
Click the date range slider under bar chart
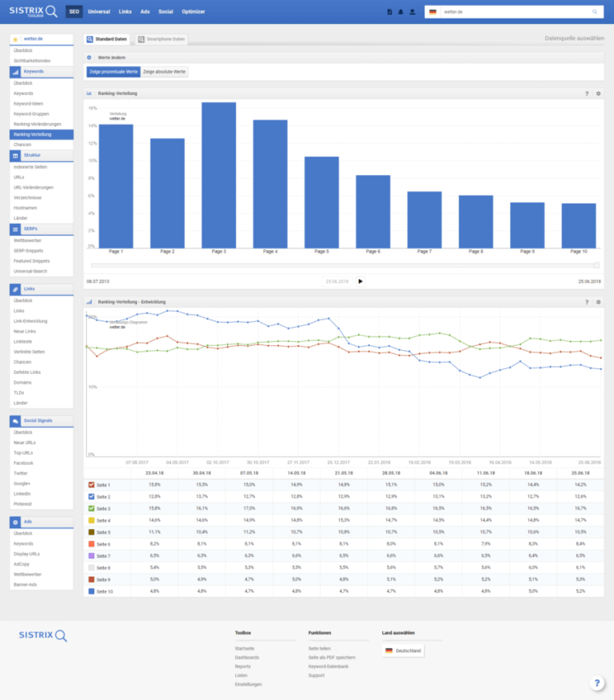click(344, 265)
